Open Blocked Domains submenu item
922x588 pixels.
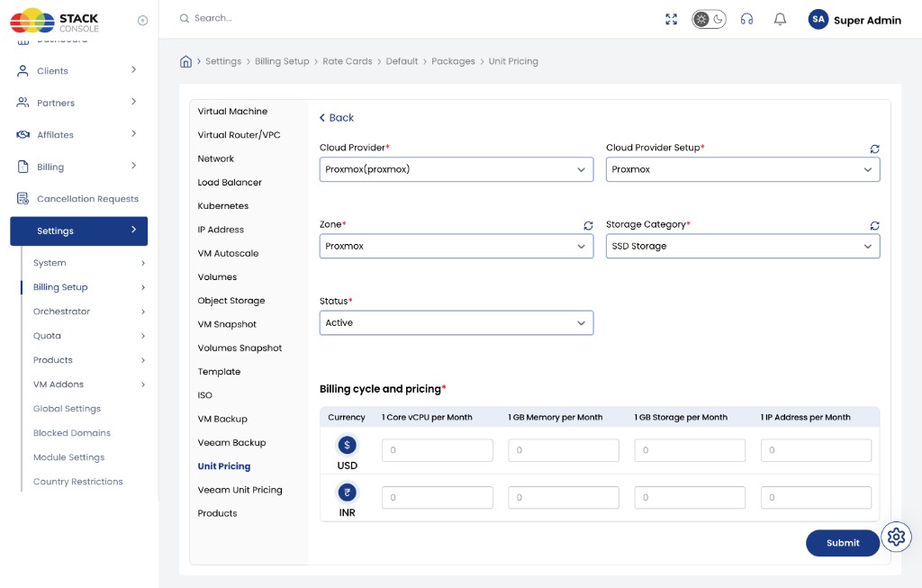72,433
